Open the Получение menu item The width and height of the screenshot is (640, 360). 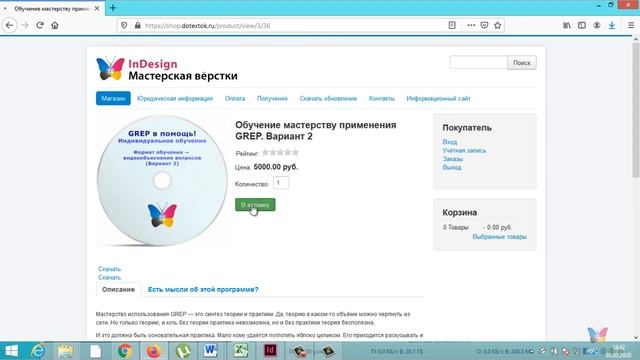[x=272, y=98]
